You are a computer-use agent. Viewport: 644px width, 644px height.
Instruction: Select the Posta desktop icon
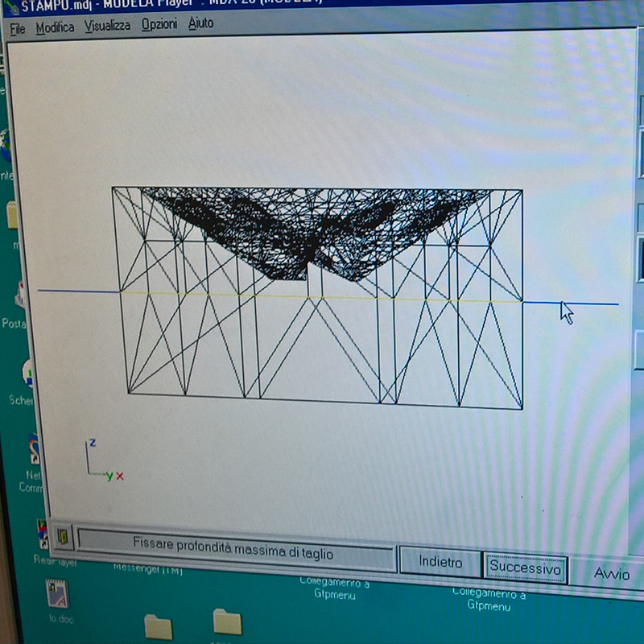[21, 295]
